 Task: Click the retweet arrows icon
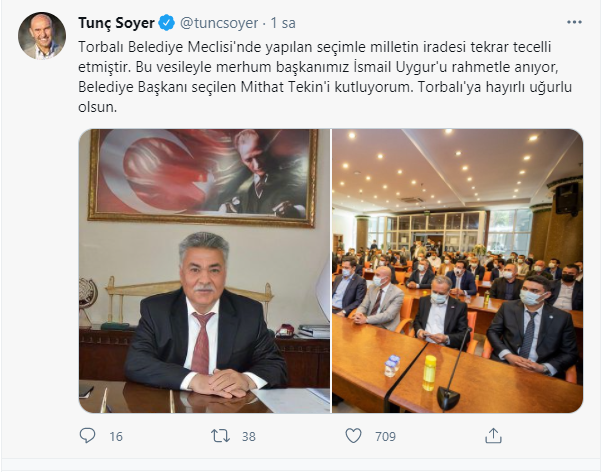220,436
